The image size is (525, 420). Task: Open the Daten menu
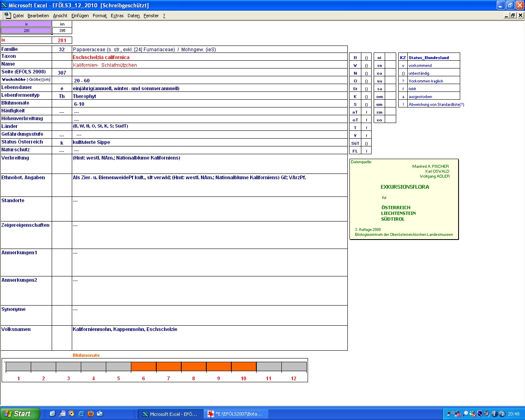coord(134,16)
